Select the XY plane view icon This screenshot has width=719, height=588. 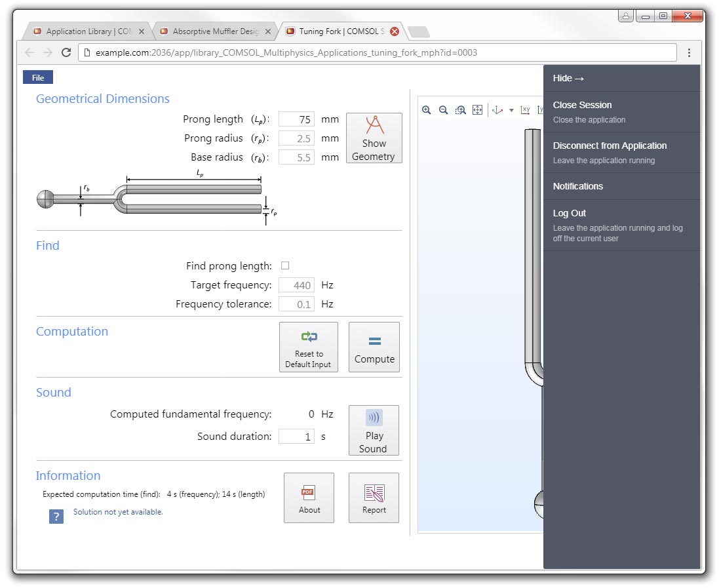[x=525, y=110]
